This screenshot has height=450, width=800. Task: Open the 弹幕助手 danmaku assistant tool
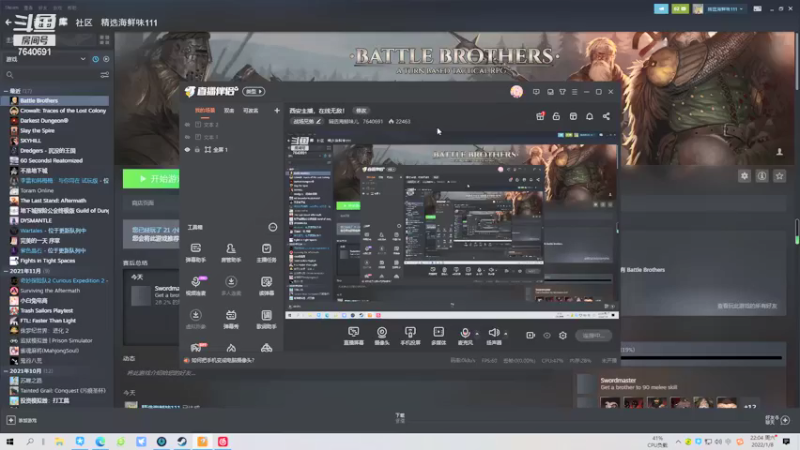pos(195,253)
